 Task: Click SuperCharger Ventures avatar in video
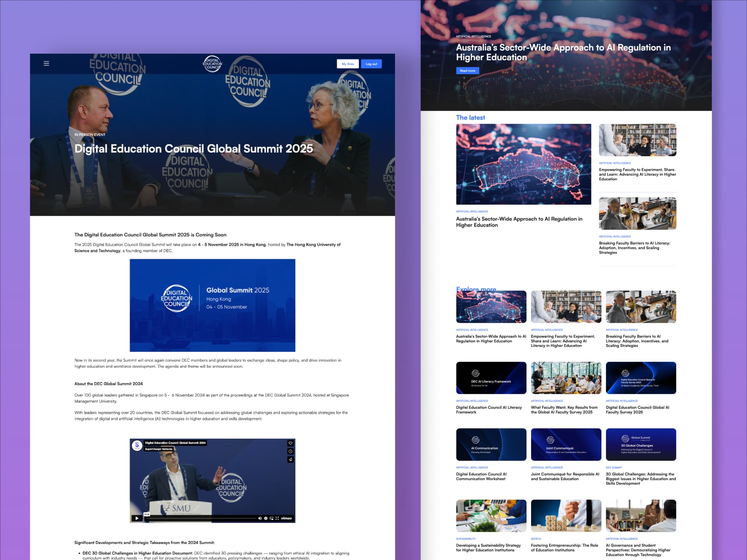[137, 445]
